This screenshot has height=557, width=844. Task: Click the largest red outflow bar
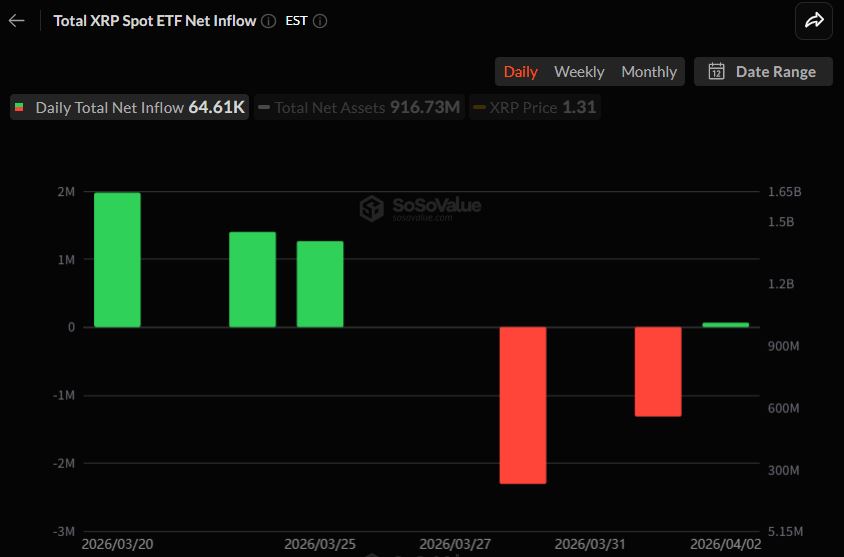point(523,405)
